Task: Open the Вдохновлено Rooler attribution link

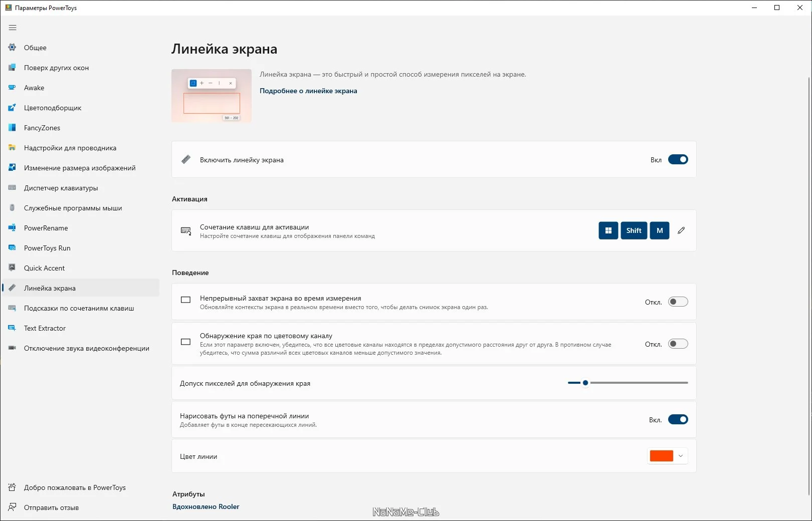Action: point(206,506)
